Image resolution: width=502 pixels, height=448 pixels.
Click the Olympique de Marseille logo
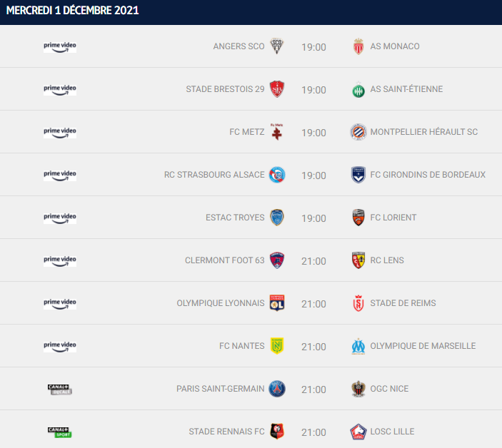[358, 346]
